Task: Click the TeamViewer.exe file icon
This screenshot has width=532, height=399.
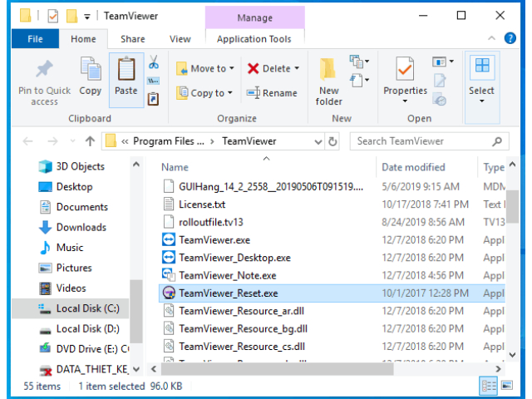Action: point(169,239)
